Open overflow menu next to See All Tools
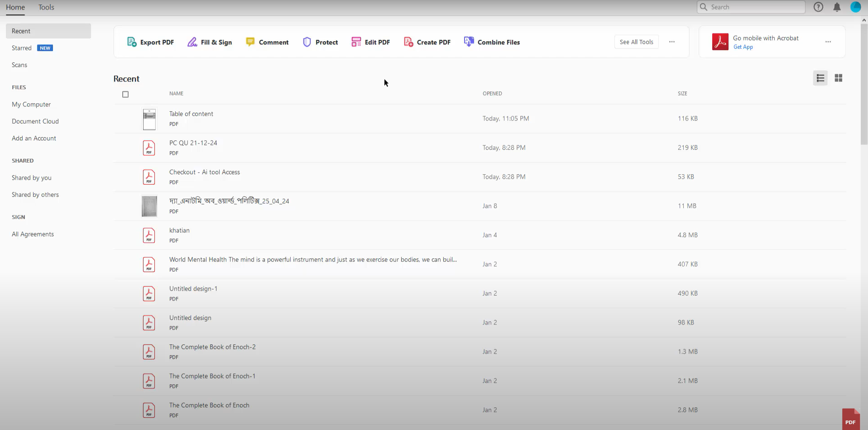Image resolution: width=868 pixels, height=430 pixels. 672,42
